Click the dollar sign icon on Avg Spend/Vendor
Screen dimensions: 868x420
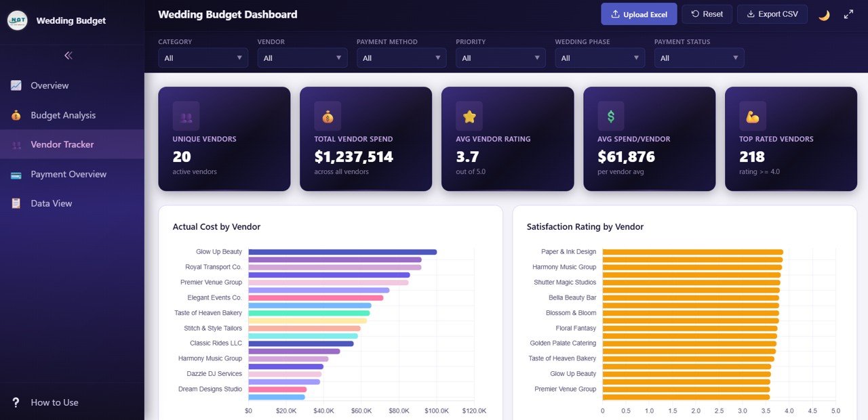click(611, 116)
